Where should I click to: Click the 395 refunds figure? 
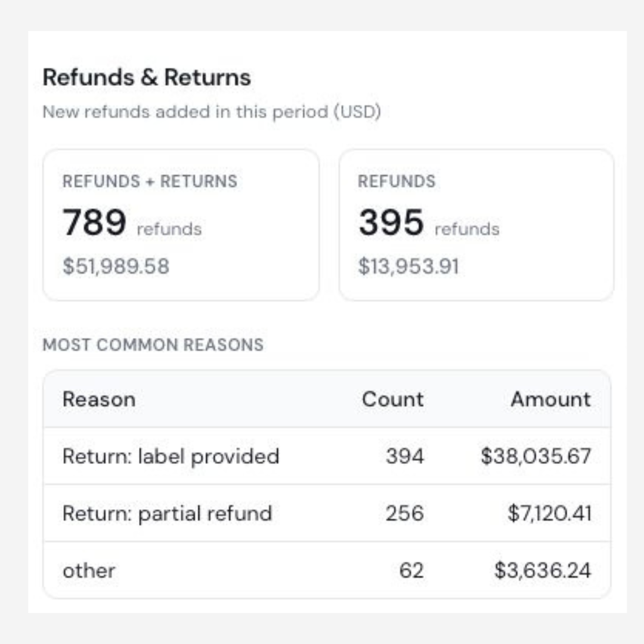pos(428,222)
